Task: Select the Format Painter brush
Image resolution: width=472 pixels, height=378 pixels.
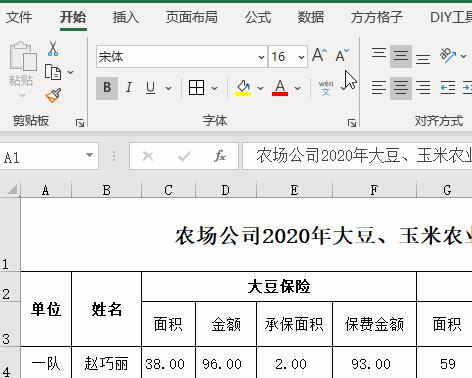Action: click(53, 95)
